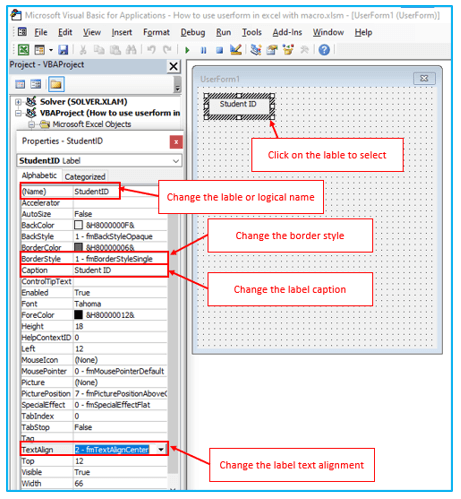This screenshot has width=461, height=499.
Task: Expand the Solver (SOLVER.XLAM) tree node
Action: [x=19, y=102]
